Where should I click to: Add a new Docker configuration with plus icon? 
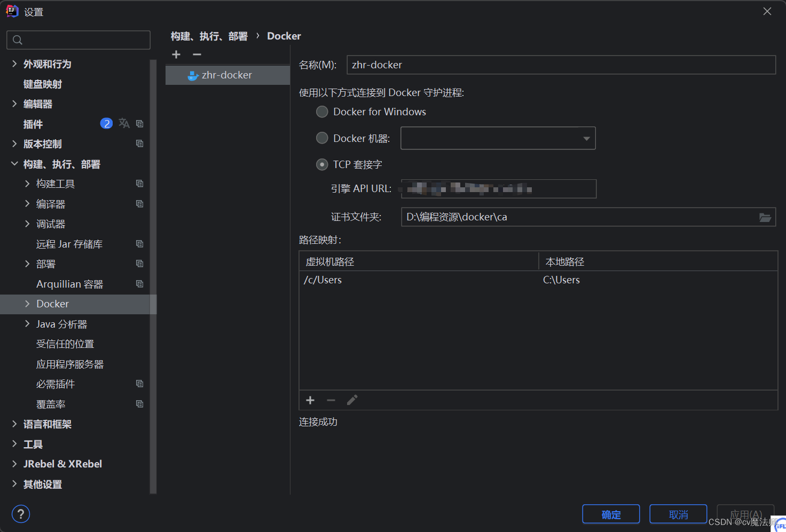(x=176, y=54)
